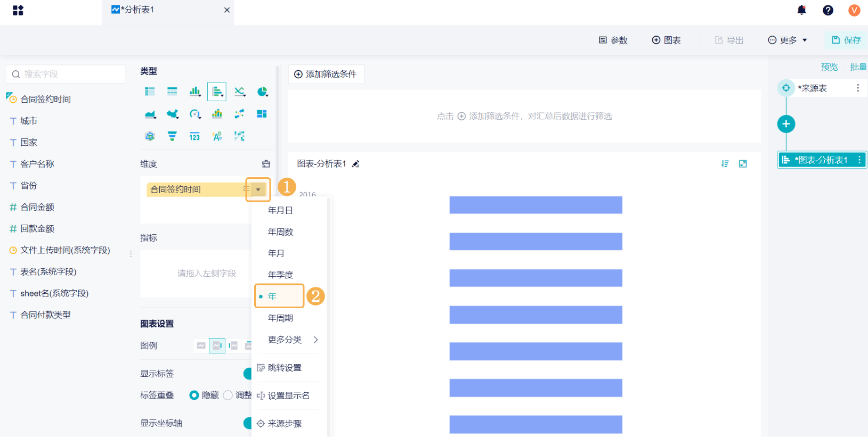This screenshot has width=868, height=437.
Task: Select the area chart type
Action: click(x=150, y=114)
